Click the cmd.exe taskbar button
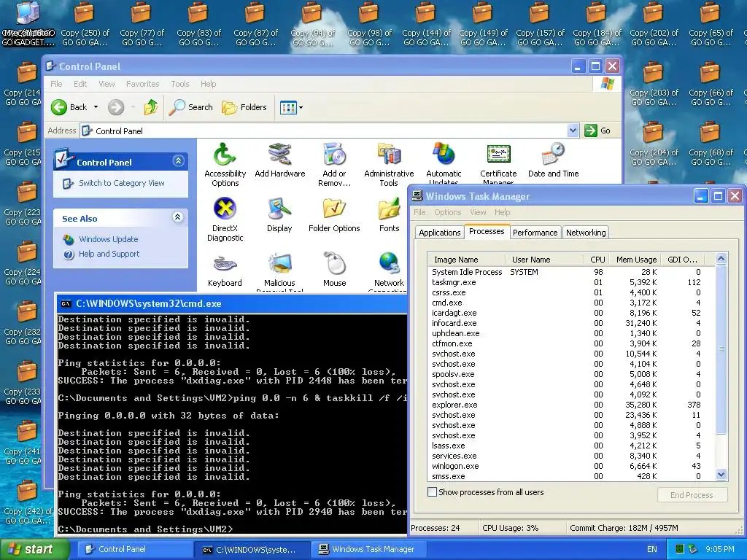The image size is (747, 560). (x=252, y=549)
